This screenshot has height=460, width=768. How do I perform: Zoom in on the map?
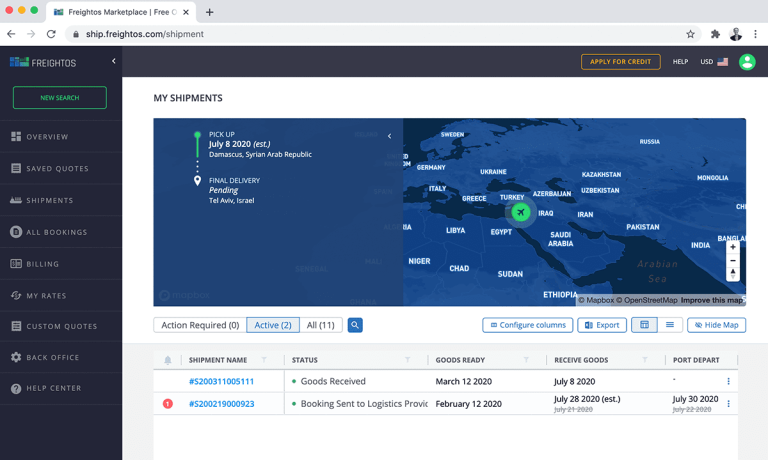tap(733, 247)
